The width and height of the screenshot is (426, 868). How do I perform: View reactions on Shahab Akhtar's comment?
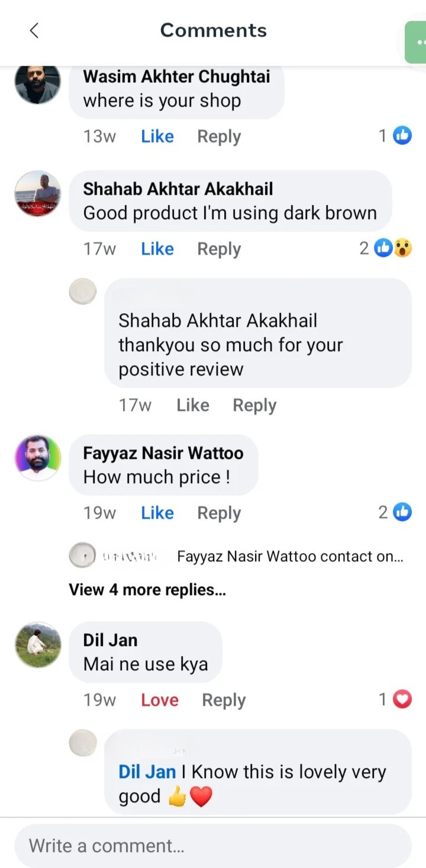coord(386,248)
